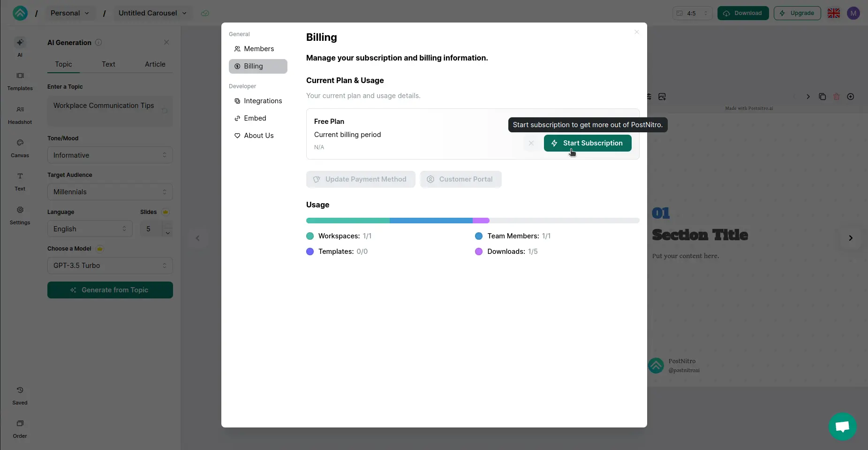
Task: Open the Canvas panel
Action: pos(20,148)
